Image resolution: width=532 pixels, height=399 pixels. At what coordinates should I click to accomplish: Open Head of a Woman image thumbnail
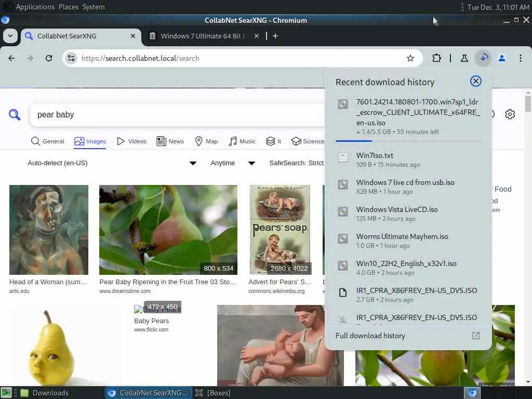[49, 230]
